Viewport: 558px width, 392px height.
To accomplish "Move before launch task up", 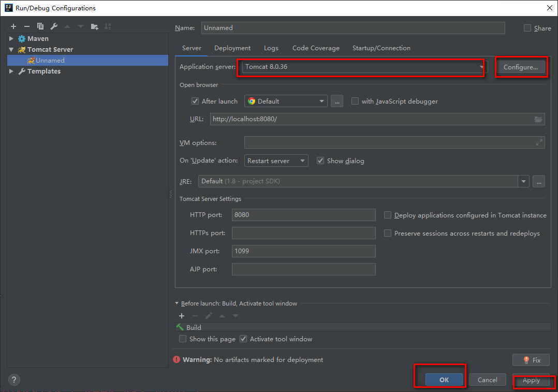I will [x=222, y=316].
